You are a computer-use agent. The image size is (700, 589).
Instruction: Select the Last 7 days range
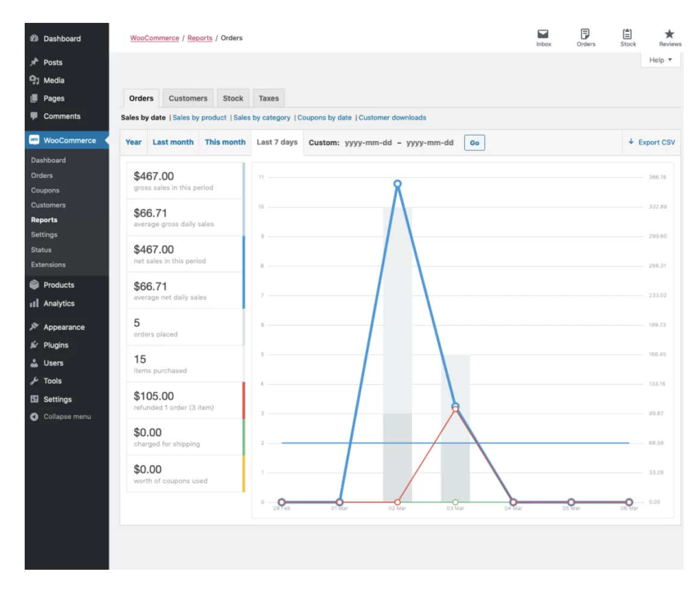tap(277, 142)
